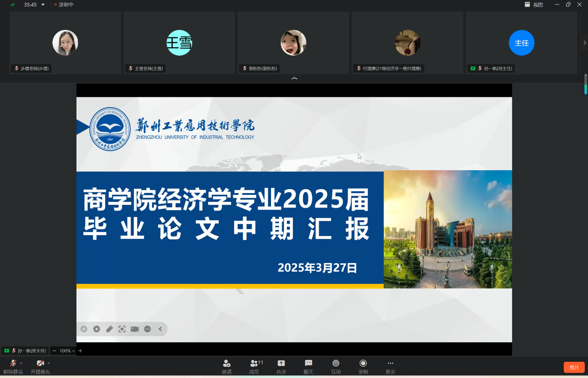Image resolution: width=588 pixels, height=378 pixels.
Task: Show next participants with right arrow
Action: 584,43
